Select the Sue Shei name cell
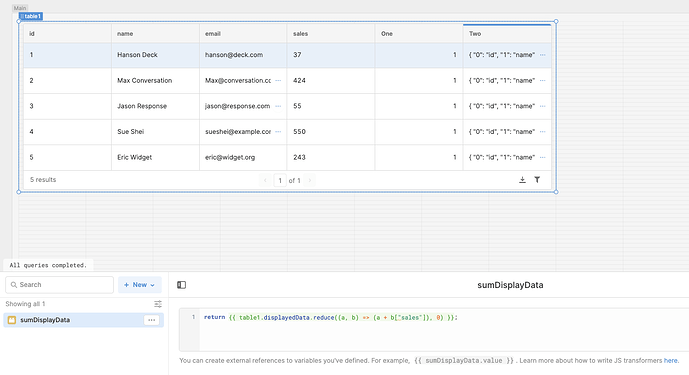This screenshot has height=375, width=689. [155, 131]
